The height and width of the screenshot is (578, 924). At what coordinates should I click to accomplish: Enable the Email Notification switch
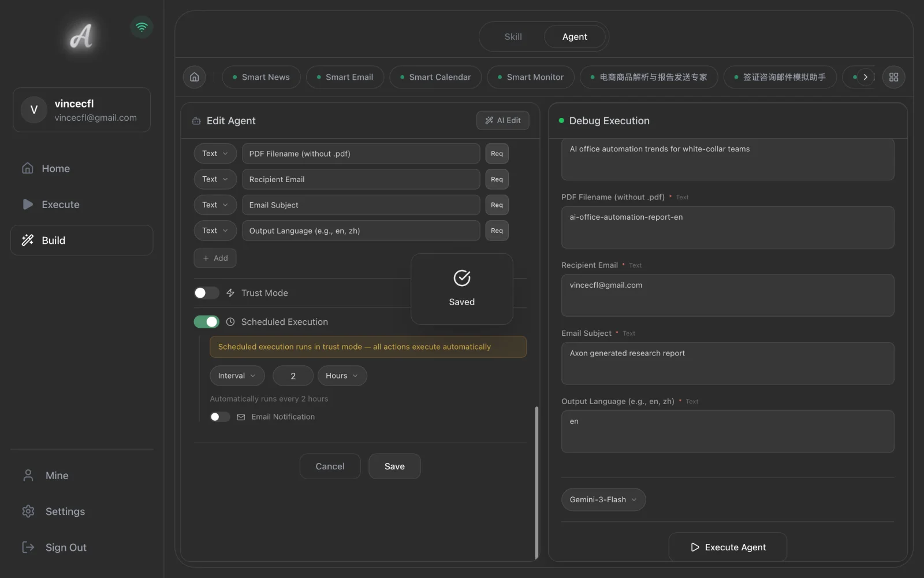220,417
